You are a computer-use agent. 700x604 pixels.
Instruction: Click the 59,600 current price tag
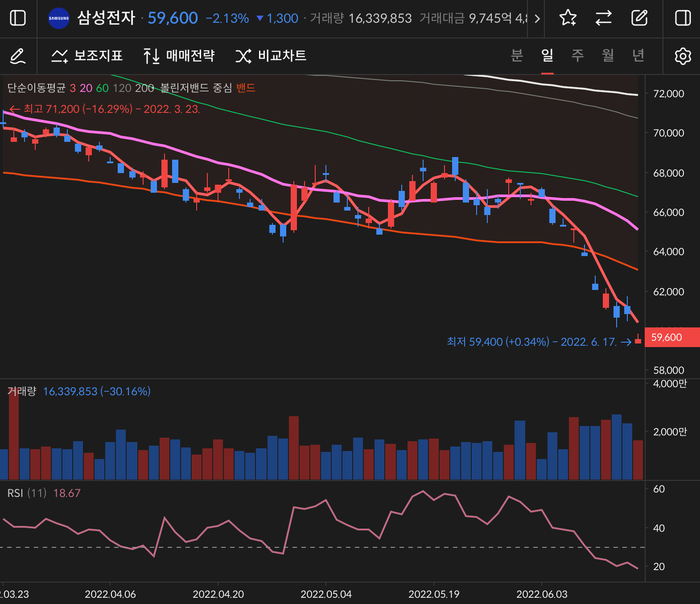click(x=672, y=337)
